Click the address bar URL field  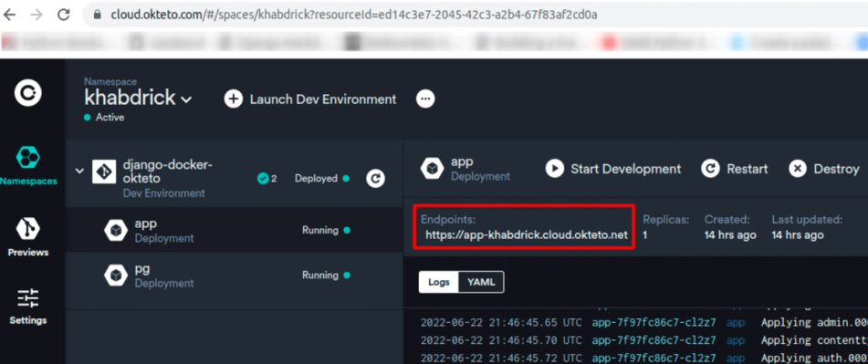pyautogui.click(x=475, y=15)
